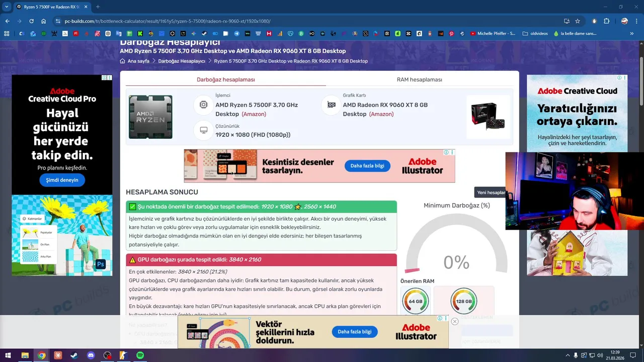This screenshot has width=644, height=362.
Task: Open the Chrome three-dot menu
Action: [636, 21]
